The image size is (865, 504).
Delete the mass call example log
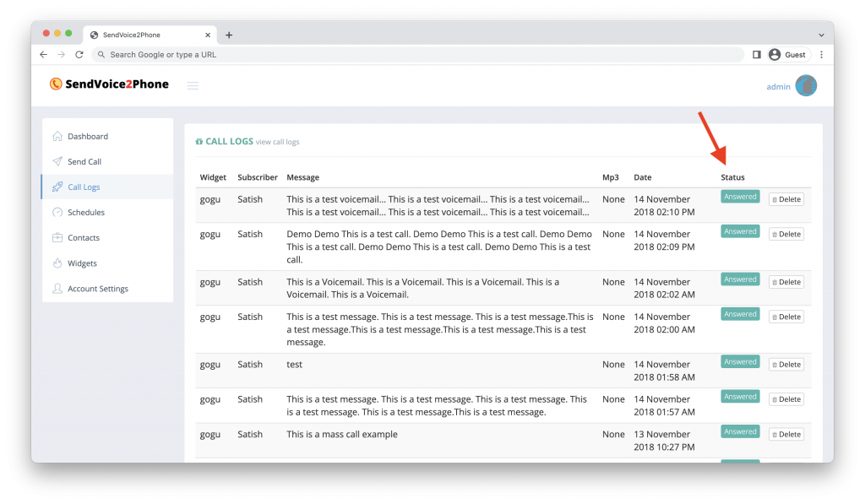click(x=786, y=435)
